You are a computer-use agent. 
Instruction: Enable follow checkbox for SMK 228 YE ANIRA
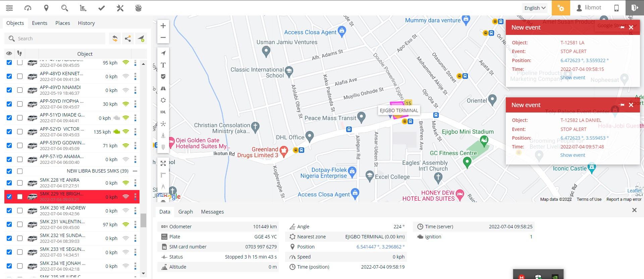[20, 183]
